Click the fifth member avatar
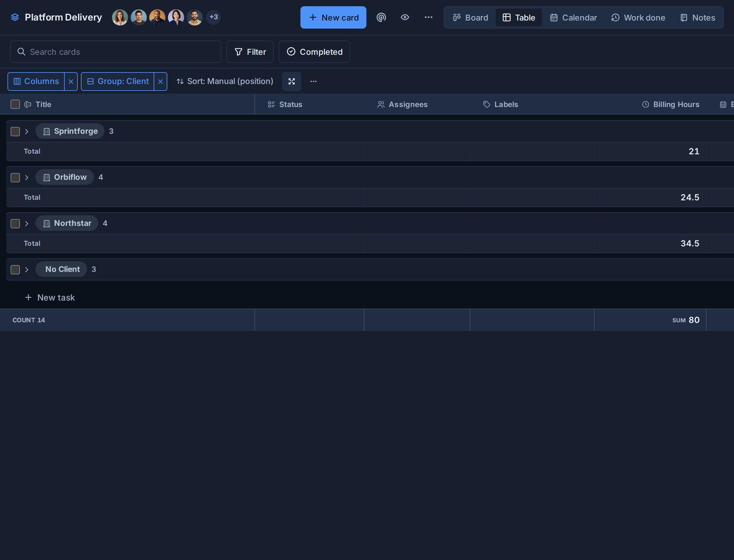734x560 pixels. 195,17
